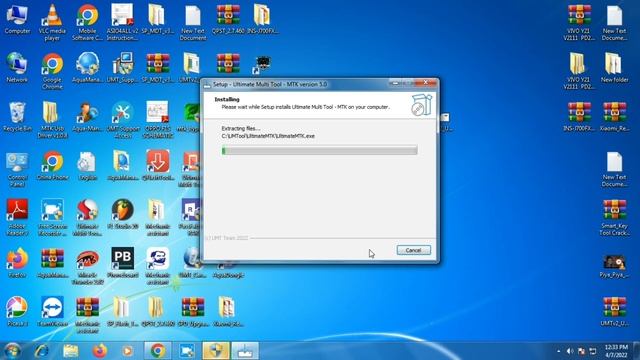Select the New folder desktop icon
Screen dimensions: 640x360
(x=614, y=68)
